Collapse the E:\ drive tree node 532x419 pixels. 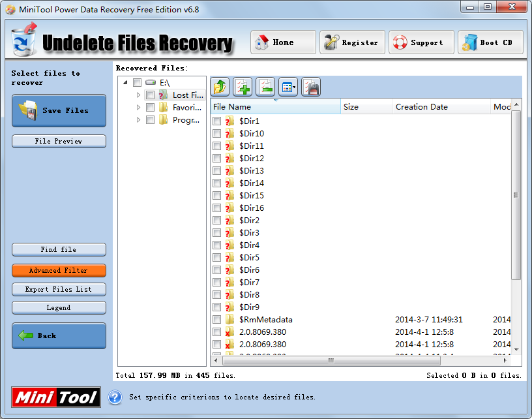126,82
